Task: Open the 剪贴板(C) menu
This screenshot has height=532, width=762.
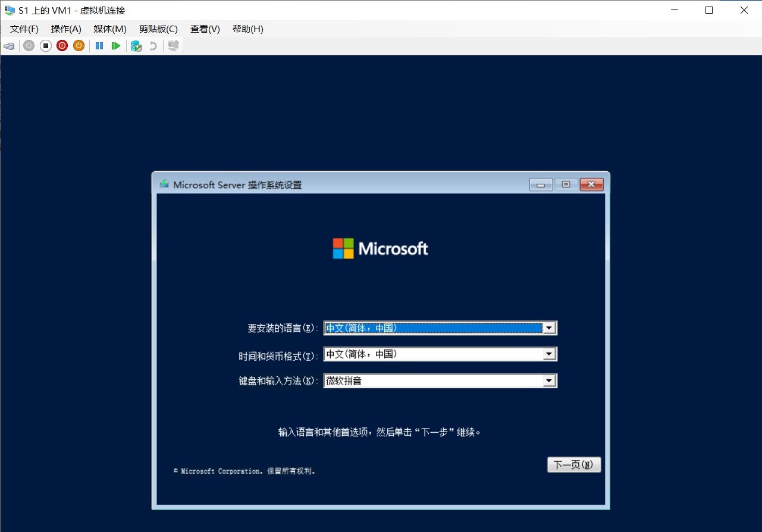Action: [x=158, y=29]
